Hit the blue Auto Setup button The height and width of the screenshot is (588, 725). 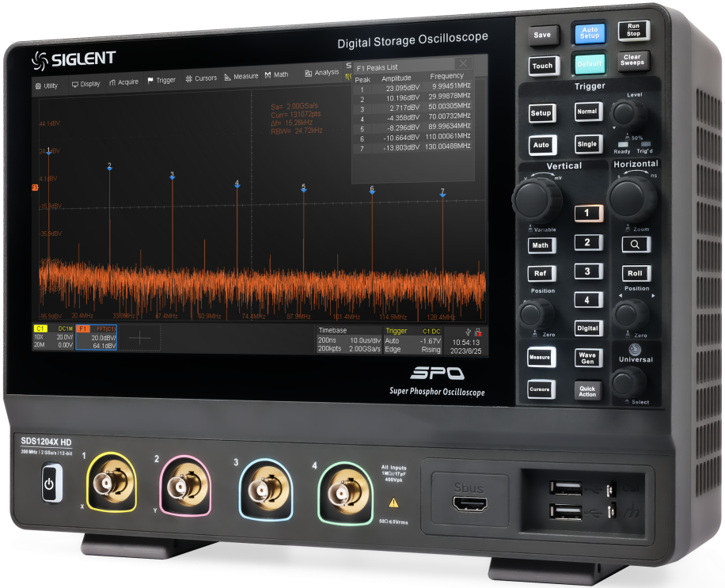tap(590, 32)
